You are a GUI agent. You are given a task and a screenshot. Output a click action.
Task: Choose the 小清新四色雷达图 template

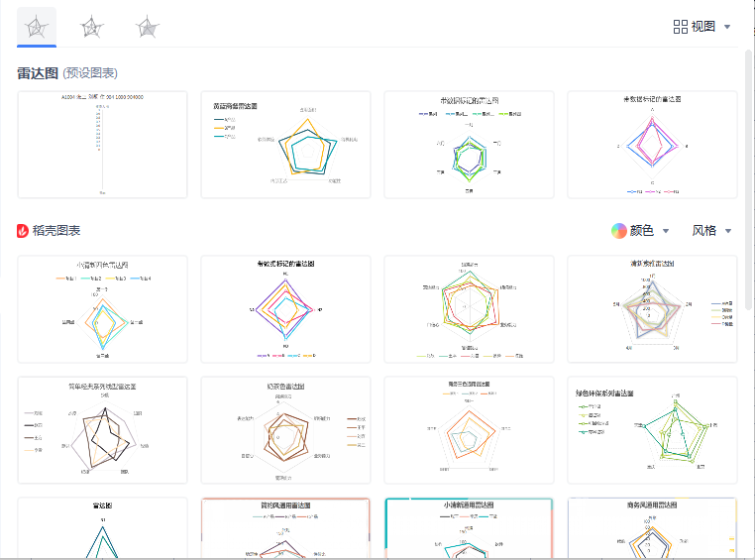pyautogui.click(x=103, y=309)
